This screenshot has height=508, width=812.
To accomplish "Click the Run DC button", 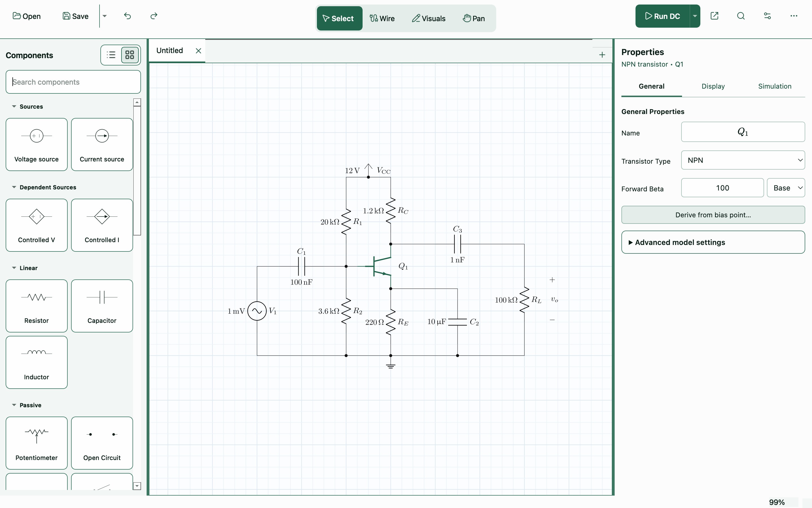I will click(663, 16).
